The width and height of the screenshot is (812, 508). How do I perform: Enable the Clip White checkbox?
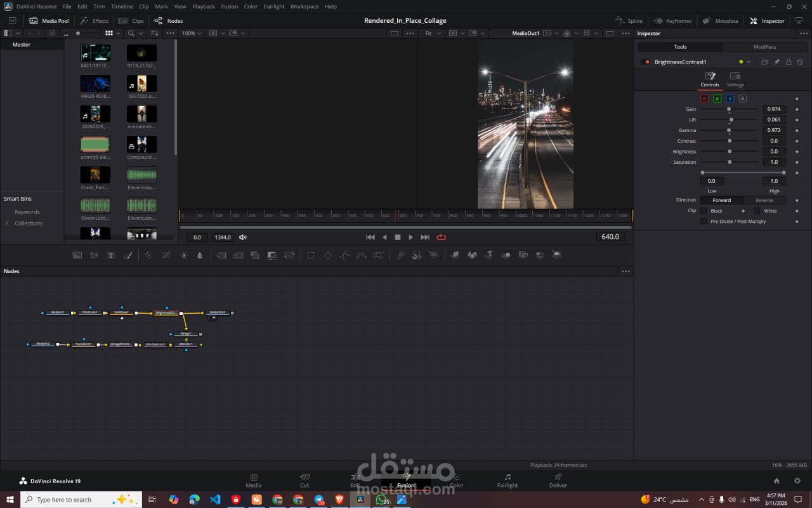[757, 211]
